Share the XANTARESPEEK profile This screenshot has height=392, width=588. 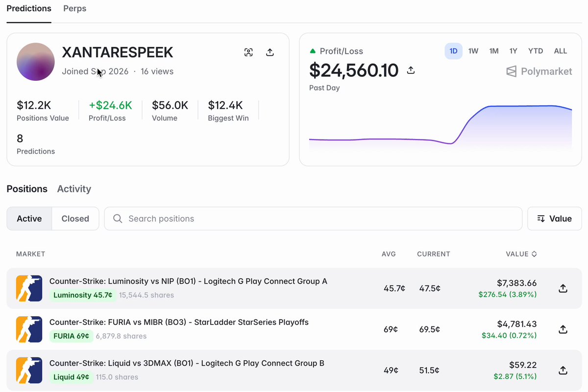269,52
